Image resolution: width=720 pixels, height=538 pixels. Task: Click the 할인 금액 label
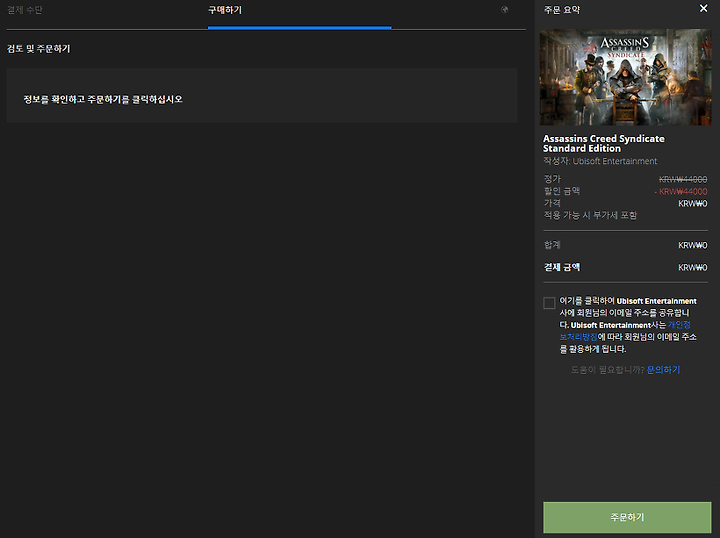[x=562, y=191]
